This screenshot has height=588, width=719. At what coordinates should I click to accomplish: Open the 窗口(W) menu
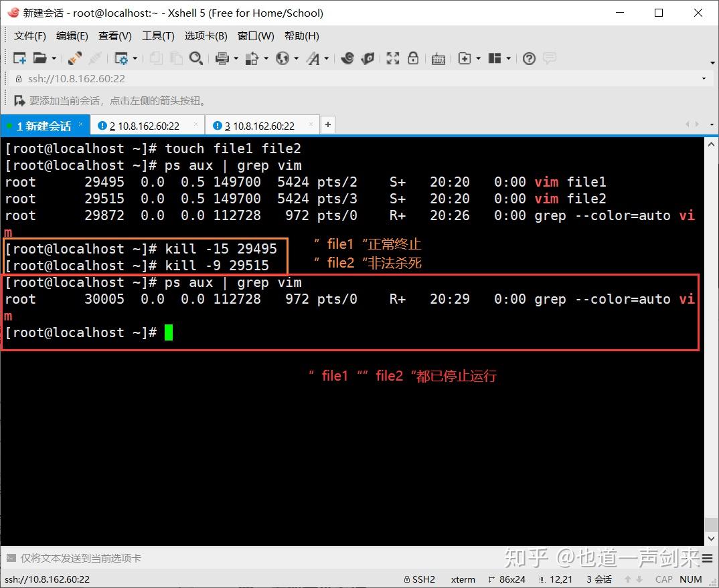click(256, 35)
